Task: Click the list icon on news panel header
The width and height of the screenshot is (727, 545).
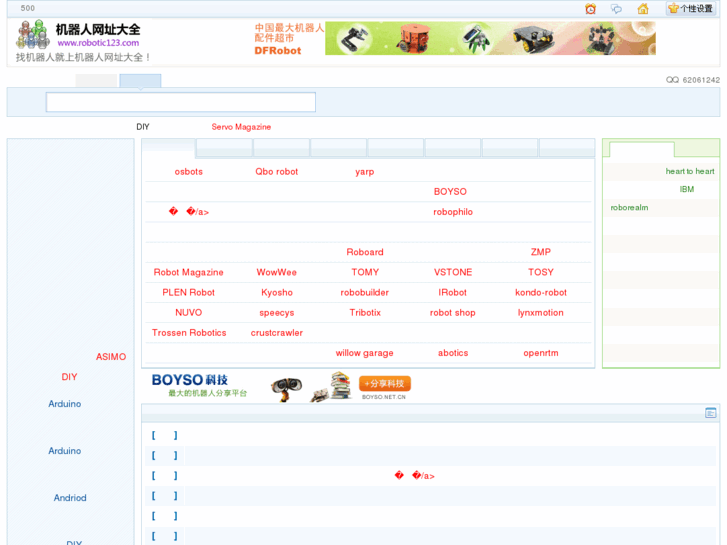Action: pyautogui.click(x=710, y=413)
